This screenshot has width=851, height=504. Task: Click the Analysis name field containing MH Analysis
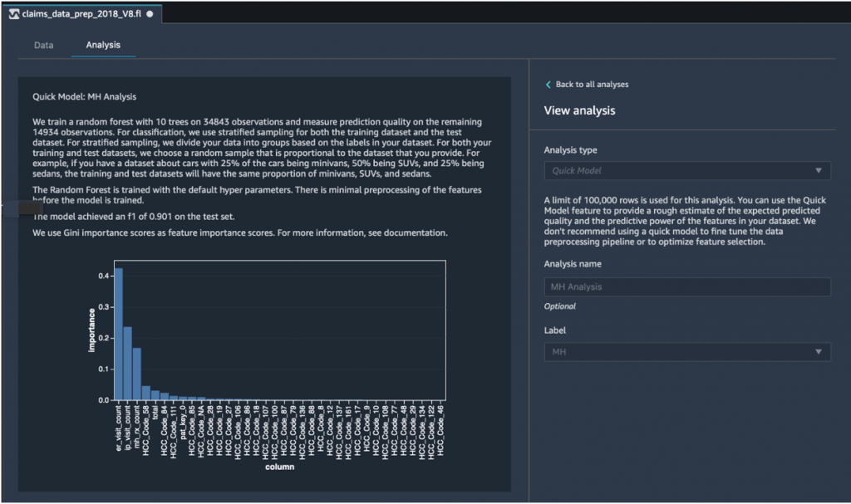687,286
